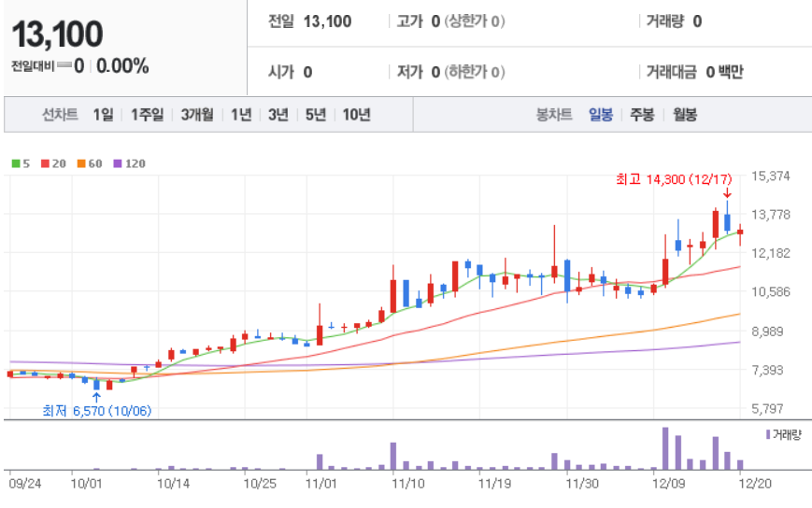Select the 일봉 candlestick chart

(x=601, y=114)
